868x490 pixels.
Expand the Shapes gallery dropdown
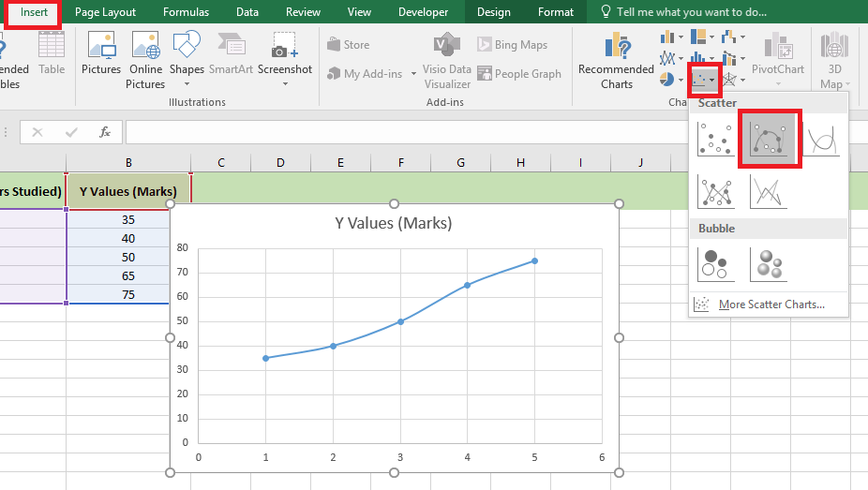point(187,84)
